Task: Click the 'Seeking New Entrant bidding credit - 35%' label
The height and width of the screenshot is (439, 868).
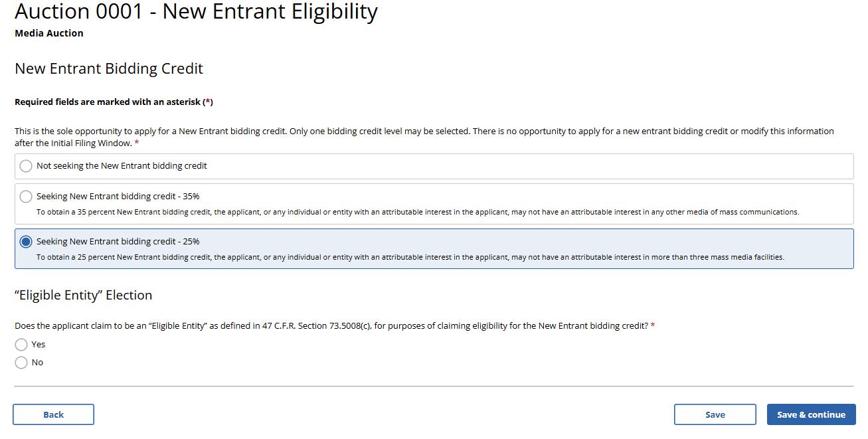Action: (x=118, y=197)
